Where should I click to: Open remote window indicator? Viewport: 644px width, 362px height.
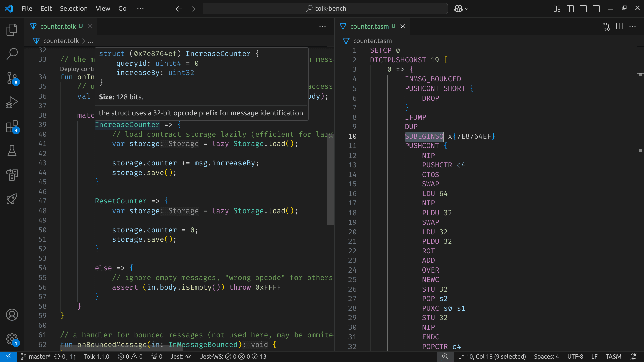8,357
